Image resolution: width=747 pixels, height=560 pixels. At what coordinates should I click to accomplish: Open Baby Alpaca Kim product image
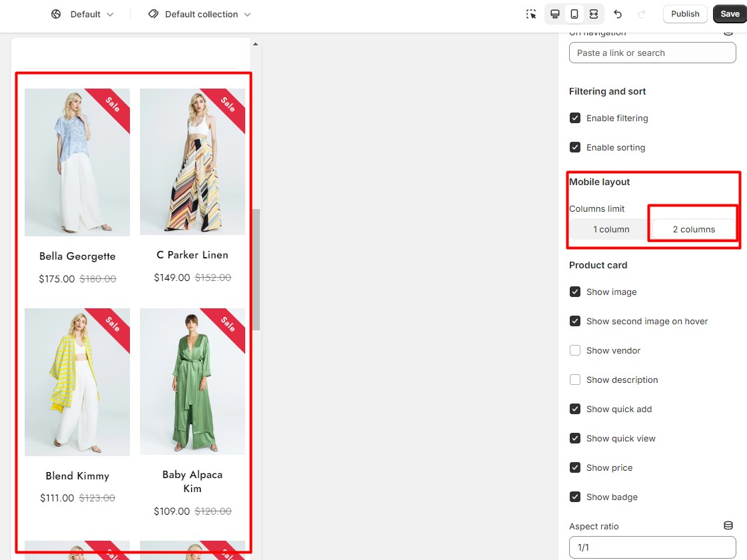(x=193, y=382)
